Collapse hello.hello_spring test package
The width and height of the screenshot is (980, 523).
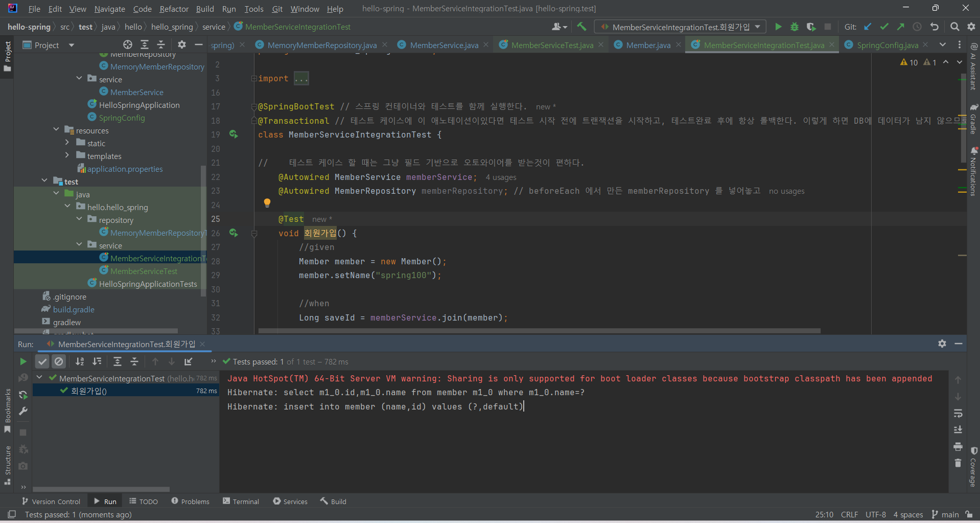tap(68, 206)
